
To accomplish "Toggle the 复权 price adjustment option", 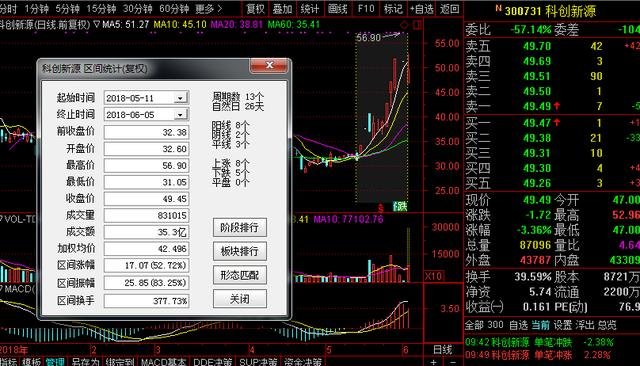I will pos(256,9).
